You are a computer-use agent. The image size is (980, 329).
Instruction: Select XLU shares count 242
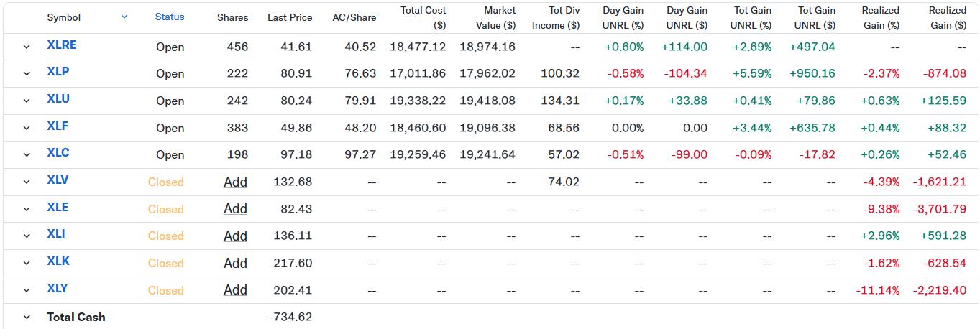[x=237, y=101]
